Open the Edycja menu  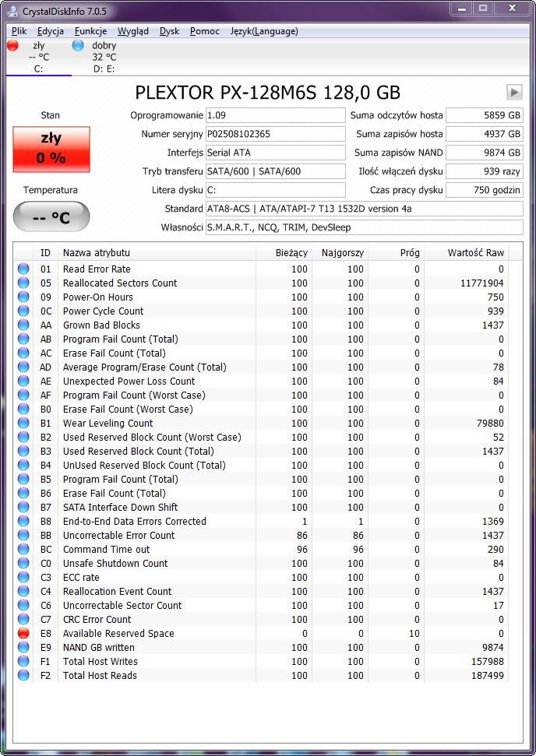point(50,31)
